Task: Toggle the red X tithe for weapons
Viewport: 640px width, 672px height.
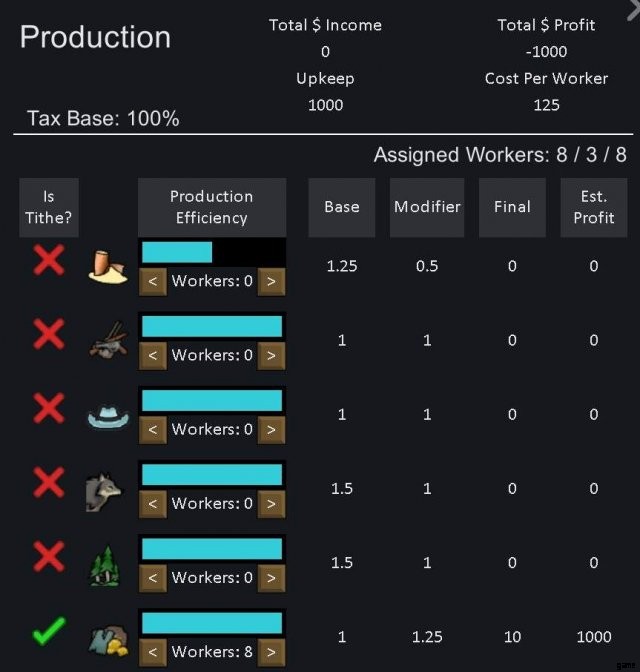Action: 48,336
